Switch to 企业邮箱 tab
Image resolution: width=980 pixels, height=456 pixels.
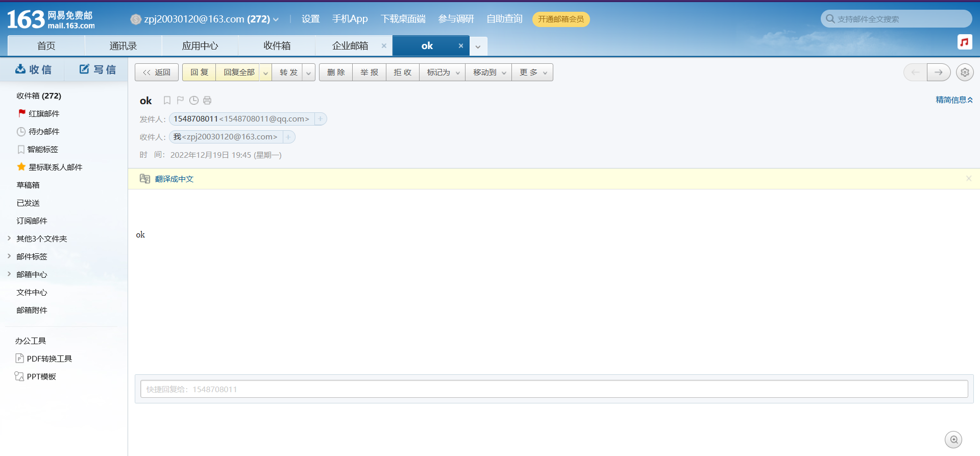350,45
